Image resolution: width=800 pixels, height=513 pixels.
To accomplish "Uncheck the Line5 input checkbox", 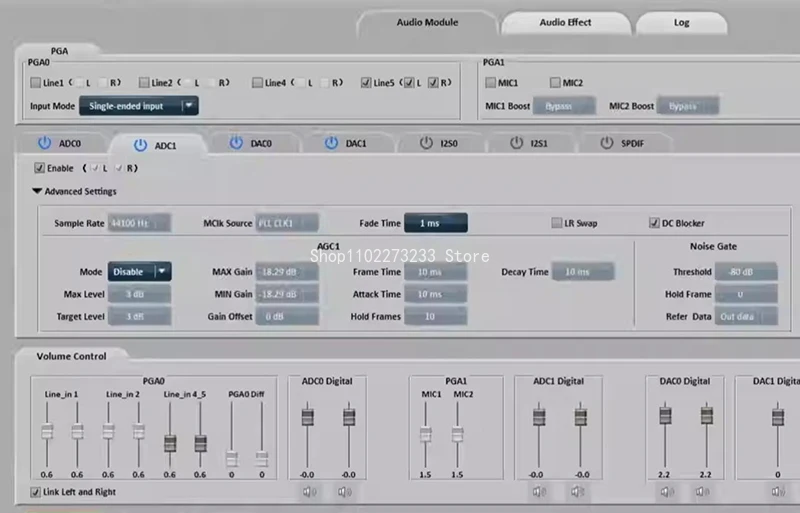I will (x=366, y=82).
